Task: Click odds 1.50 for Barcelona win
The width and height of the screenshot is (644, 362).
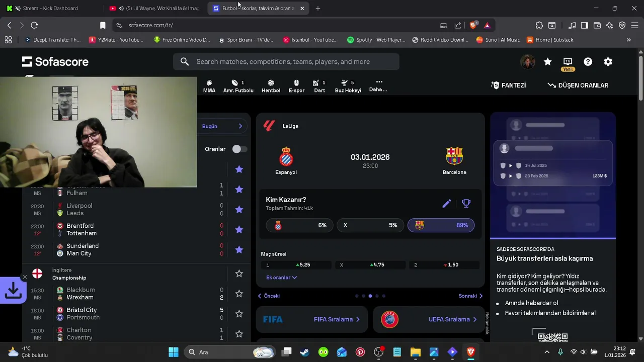Action: 444,265
